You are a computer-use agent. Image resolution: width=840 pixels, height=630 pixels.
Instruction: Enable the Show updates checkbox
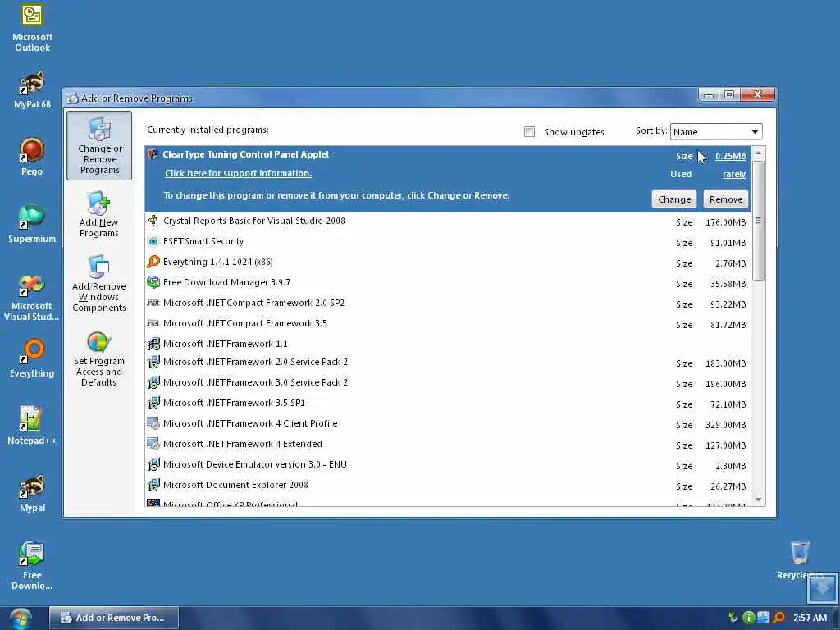529,132
